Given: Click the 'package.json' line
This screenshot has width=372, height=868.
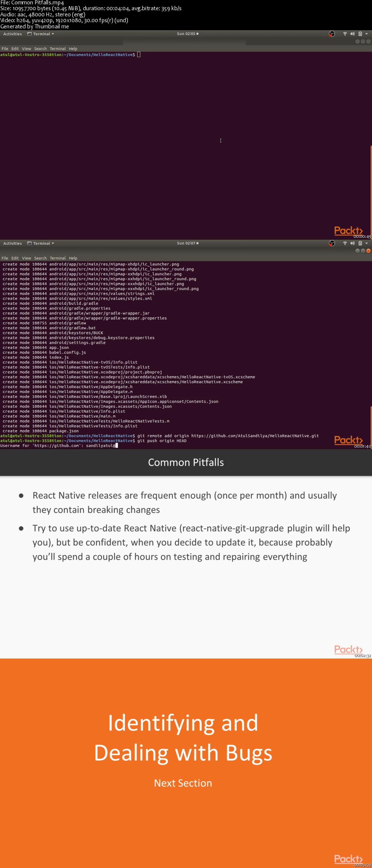Looking at the screenshot, I should pyautogui.click(x=41, y=431).
